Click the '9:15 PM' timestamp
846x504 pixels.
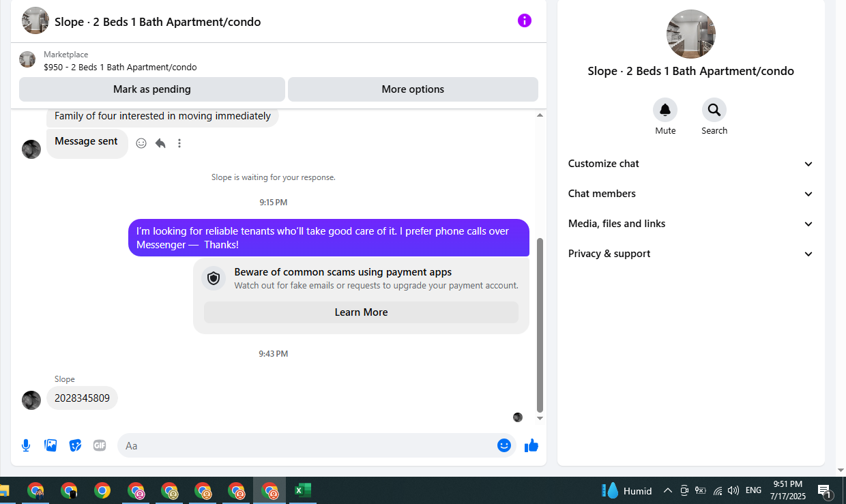[274, 203]
